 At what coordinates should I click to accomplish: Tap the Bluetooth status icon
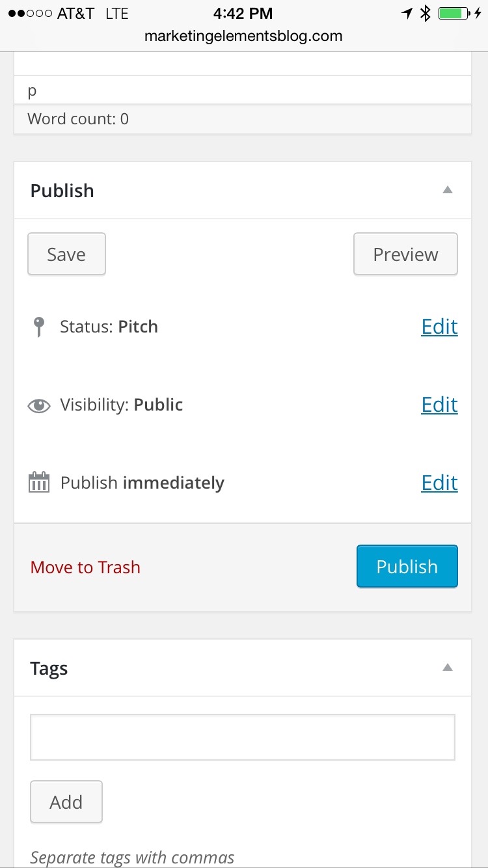(x=425, y=13)
